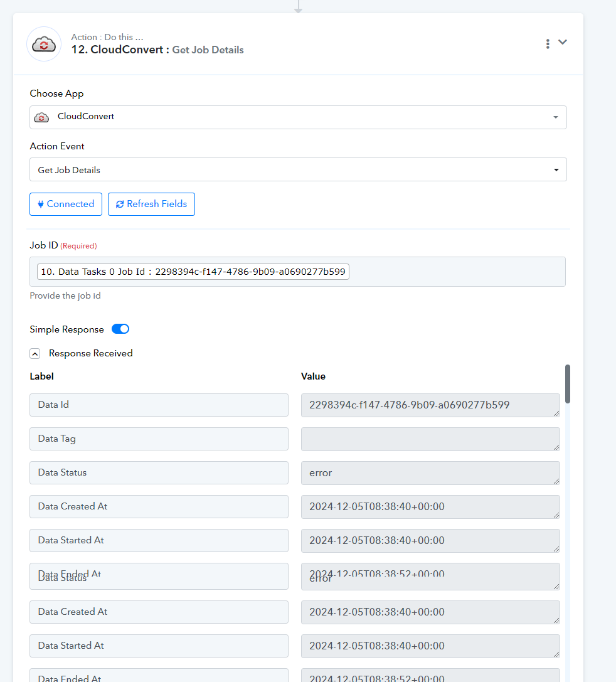Click the 'Provide the job id' helper text
Screen dimensions: 616x682
tap(65, 296)
